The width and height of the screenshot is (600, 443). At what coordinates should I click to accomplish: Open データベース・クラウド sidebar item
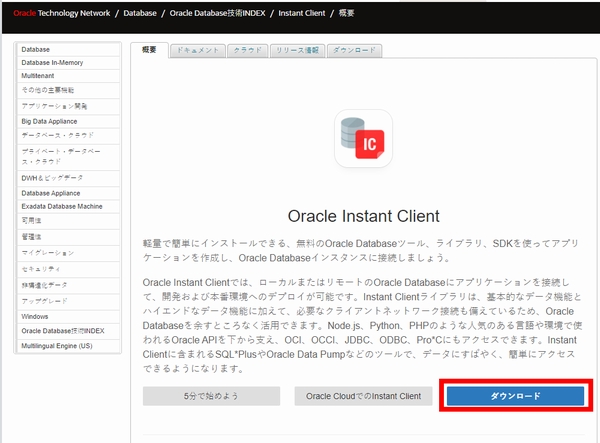click(68, 136)
